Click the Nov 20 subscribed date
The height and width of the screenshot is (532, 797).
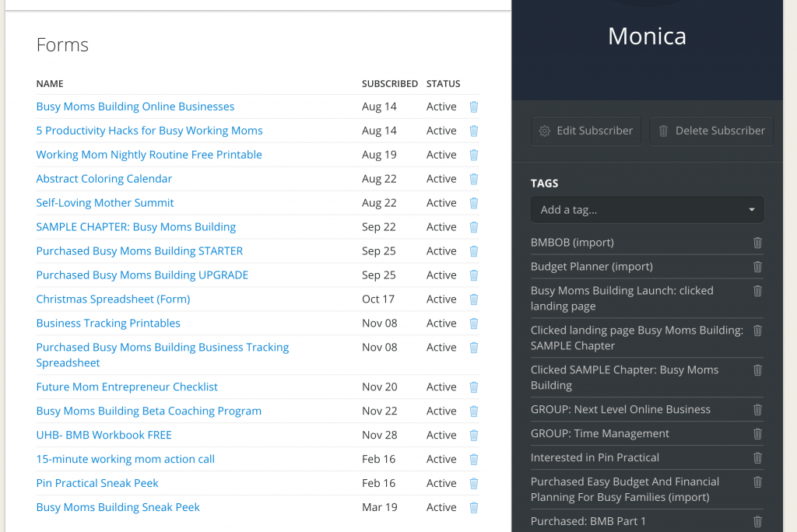380,387
